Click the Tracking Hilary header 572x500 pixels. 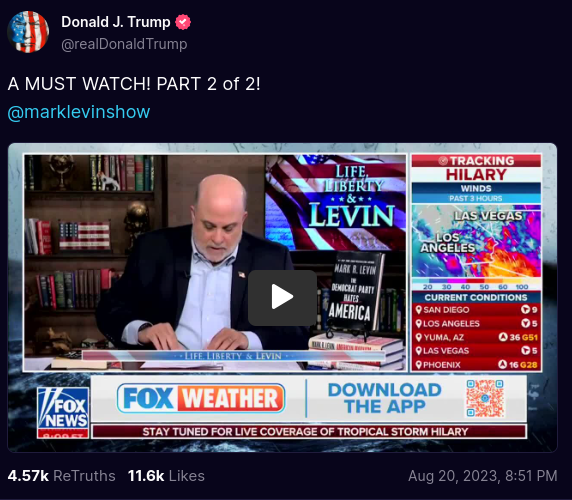[476, 168]
